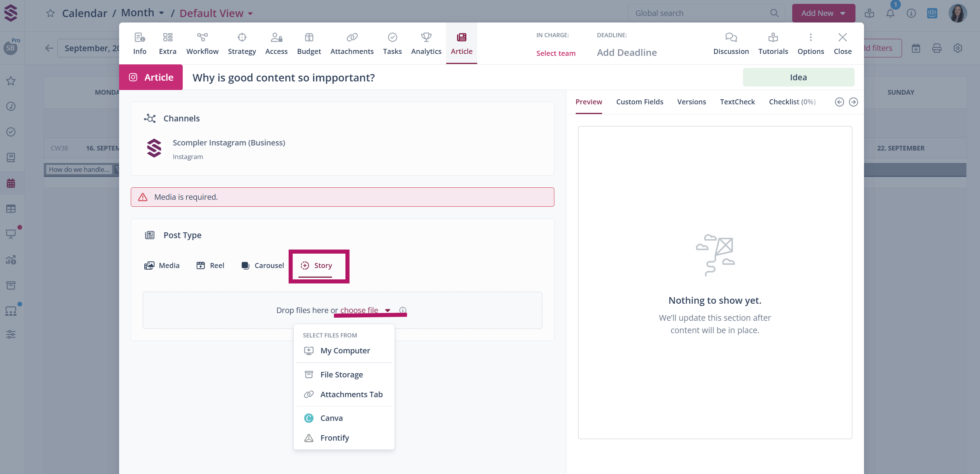Expand the Month view dropdown
Image resolution: width=980 pixels, height=474 pixels.
142,13
